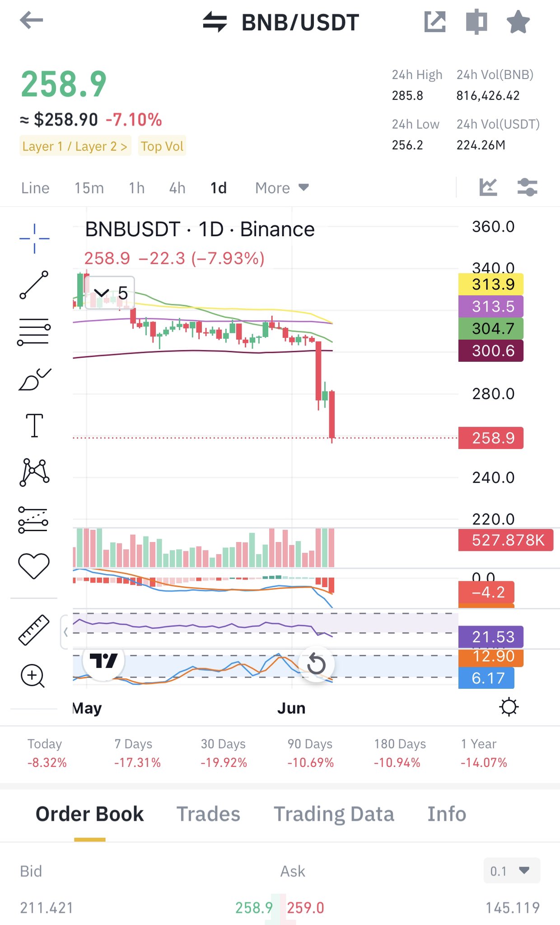Select the trend line drawing tool
Image resolution: width=560 pixels, height=925 pixels.
(x=34, y=285)
